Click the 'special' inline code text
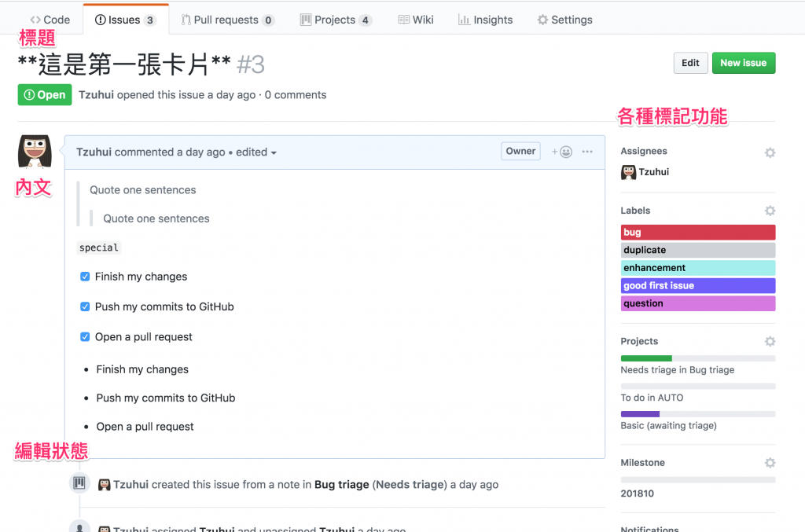Viewport: 805px width, 532px height. pos(99,248)
